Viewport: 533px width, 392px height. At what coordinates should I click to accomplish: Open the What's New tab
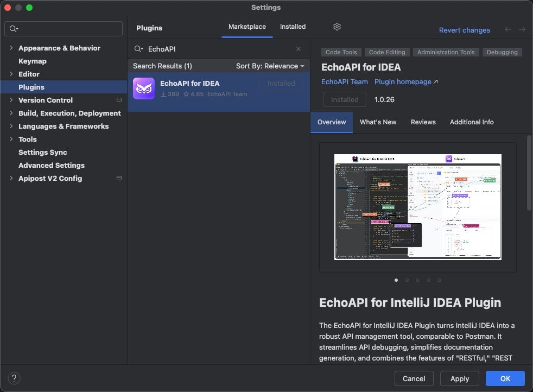click(378, 122)
